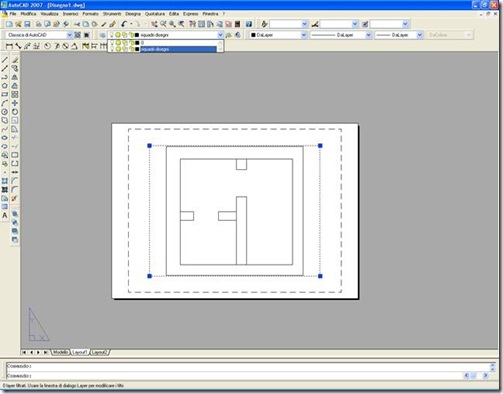Click the command window scrollbar right arrow
The image size is (503, 394).
point(486,376)
